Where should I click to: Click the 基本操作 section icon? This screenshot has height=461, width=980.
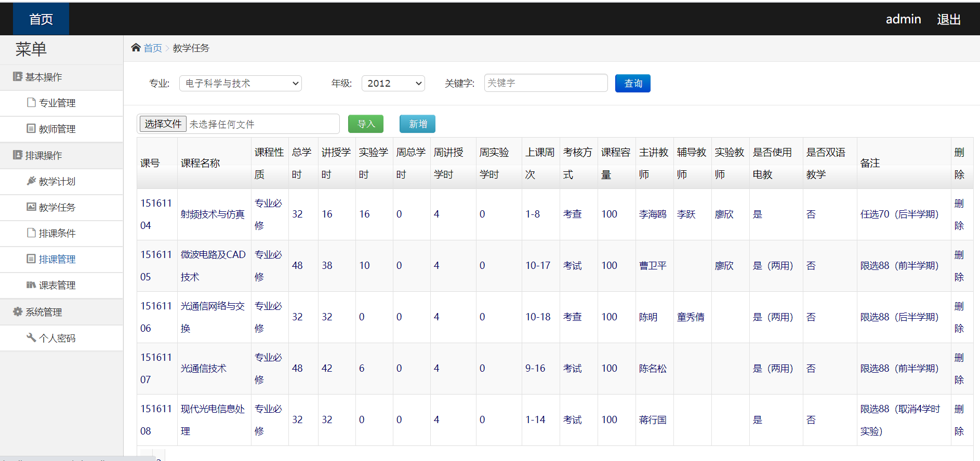click(18, 77)
